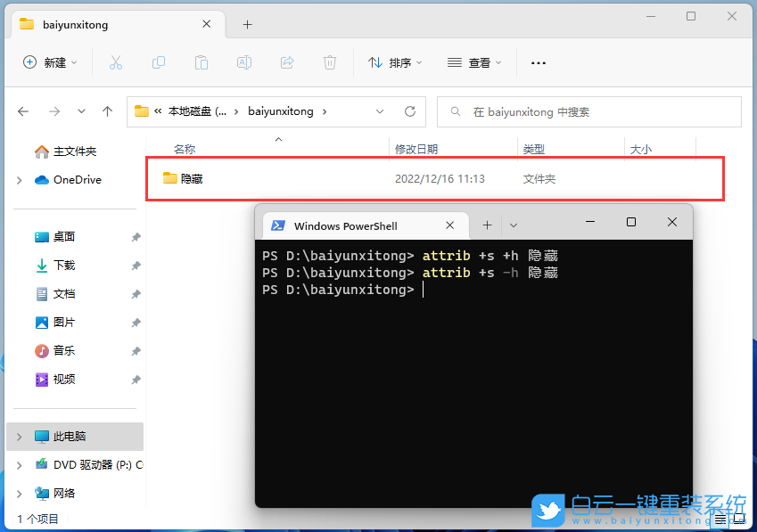Expand 此电脑 in the sidebar
The width and height of the screenshot is (757, 532).
(x=18, y=436)
